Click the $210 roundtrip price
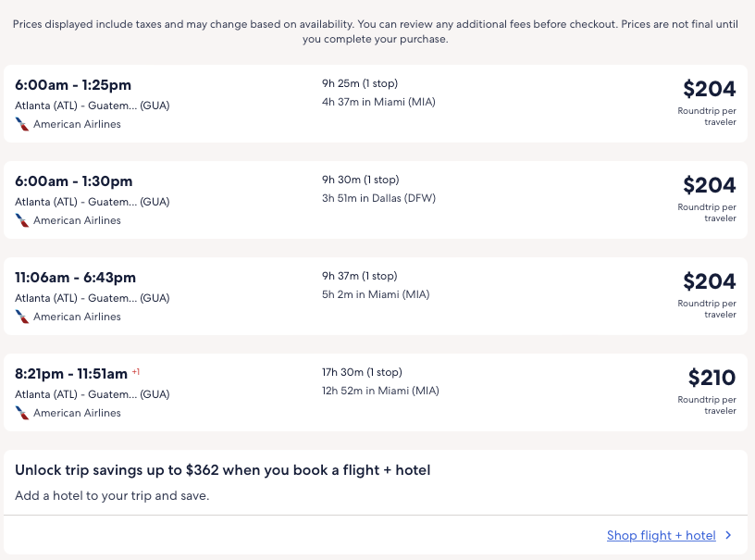Screen dimensions: 755x560 [x=712, y=378]
